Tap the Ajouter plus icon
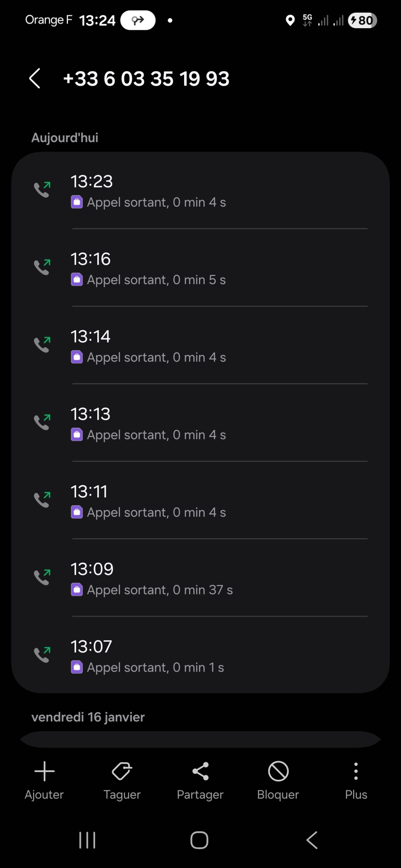 tap(44, 771)
